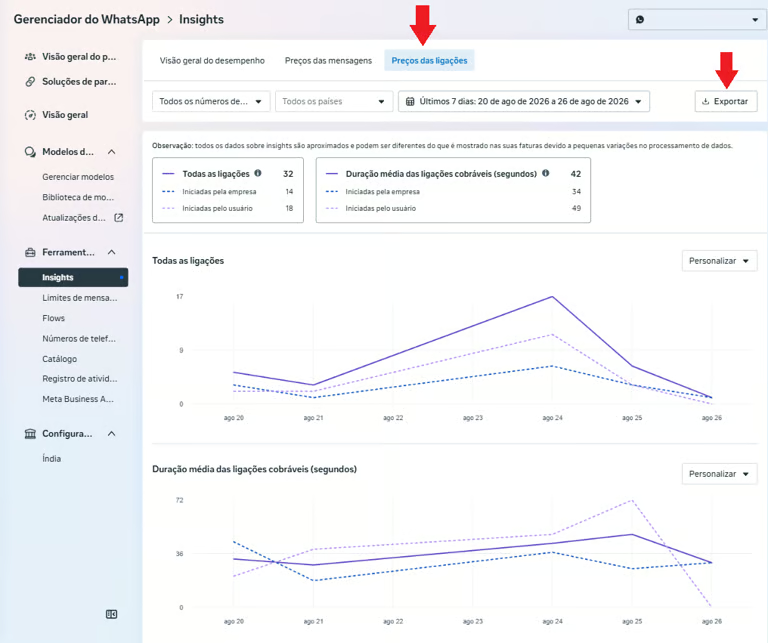Viewport: 768px width, 643px height.
Task: Select the Preços das ligações tab
Action: pyautogui.click(x=429, y=61)
